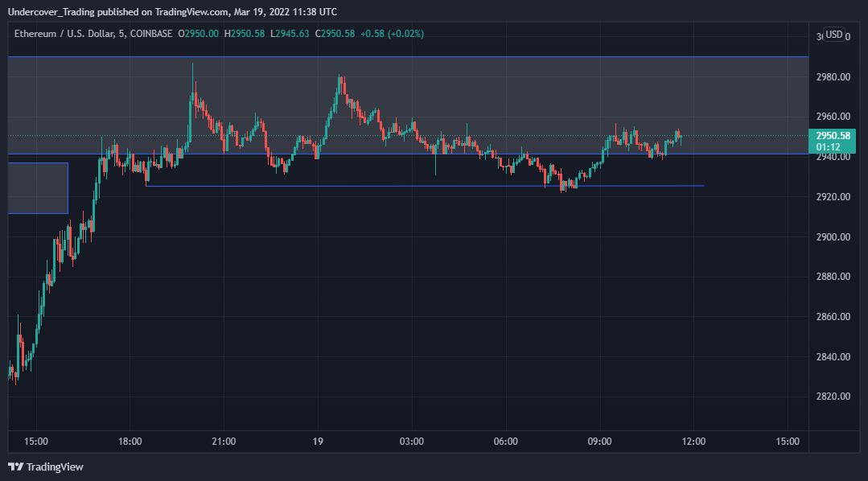This screenshot has height=481, width=868.
Task: Click the 03:00 time axis label
Action: 411,442
